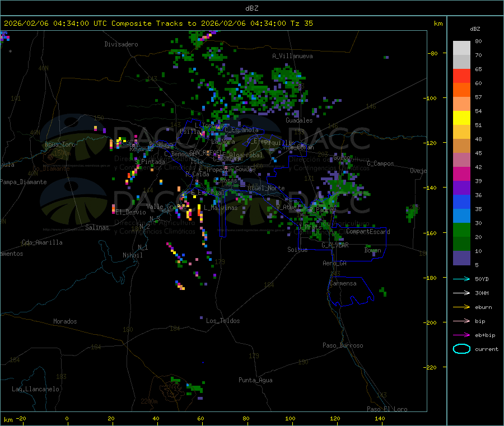Screen dimensions: 504x426
Task: Select the magenta 39 dBZ color swatch
Action: coord(461,174)
